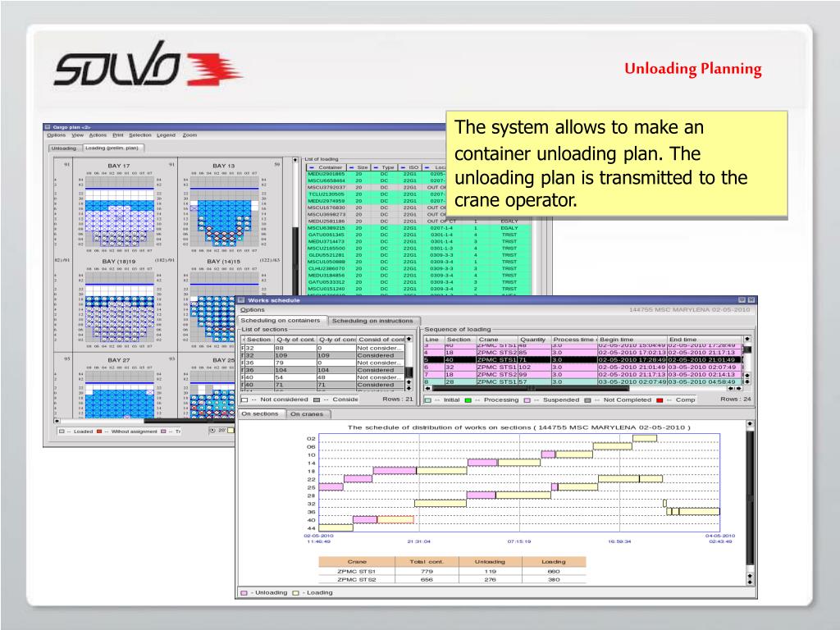Image resolution: width=840 pixels, height=630 pixels.
Task: Select sequence line 8 section 28 row
Action: pyautogui.click(x=583, y=382)
